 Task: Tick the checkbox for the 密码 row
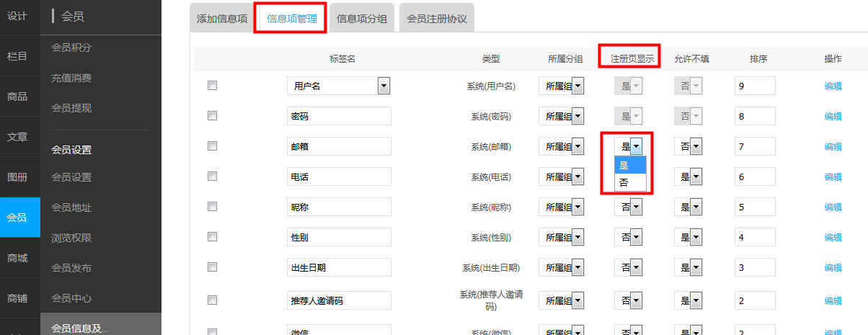tap(212, 115)
